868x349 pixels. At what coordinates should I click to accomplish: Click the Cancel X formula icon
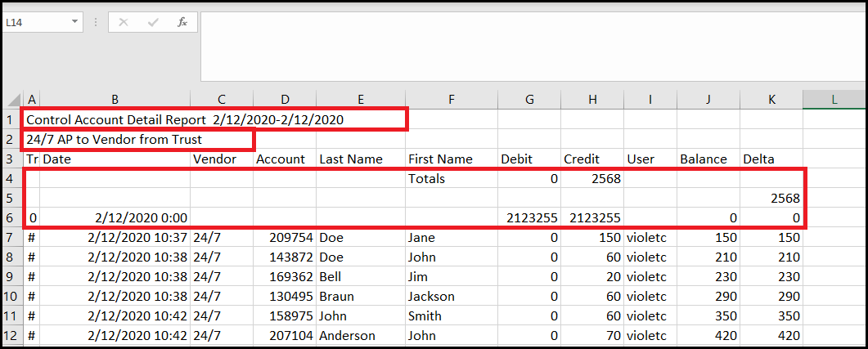pyautogui.click(x=124, y=22)
